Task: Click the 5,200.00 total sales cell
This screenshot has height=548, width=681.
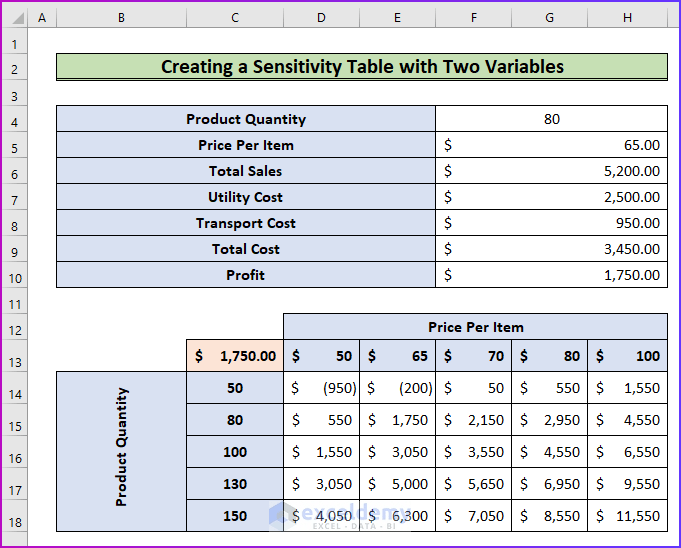Action: pyautogui.click(x=552, y=171)
